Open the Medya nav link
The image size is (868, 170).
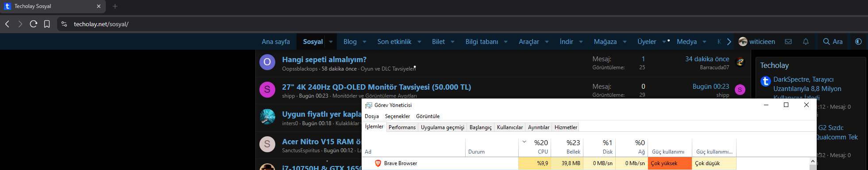tap(687, 42)
